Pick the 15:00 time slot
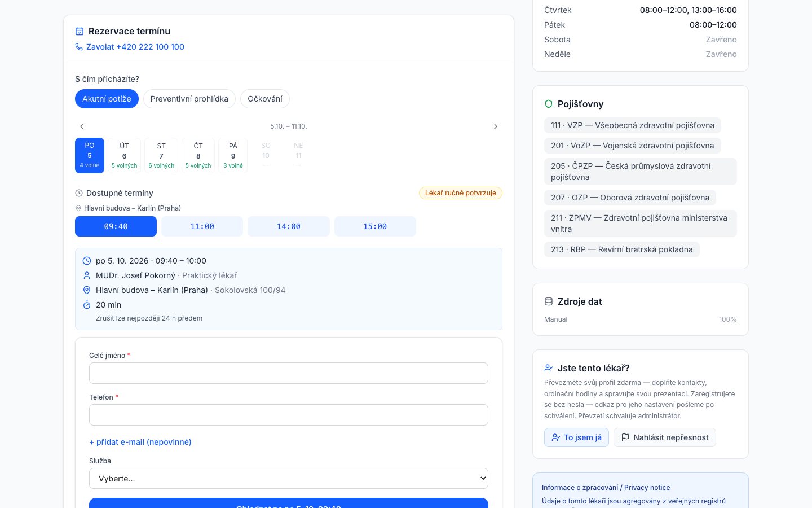The image size is (812, 508). [375, 226]
